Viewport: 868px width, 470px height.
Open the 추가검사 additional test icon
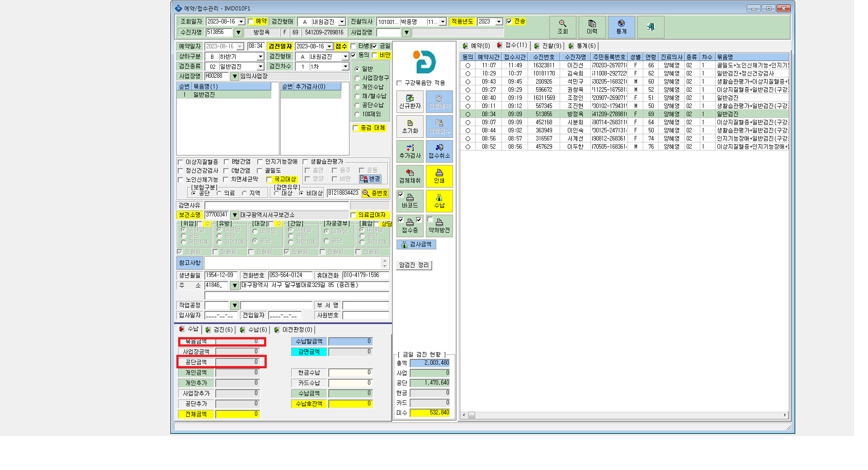click(410, 151)
